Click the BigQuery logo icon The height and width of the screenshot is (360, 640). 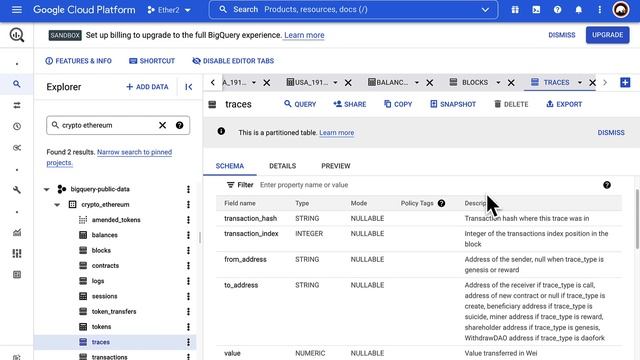[x=17, y=35]
